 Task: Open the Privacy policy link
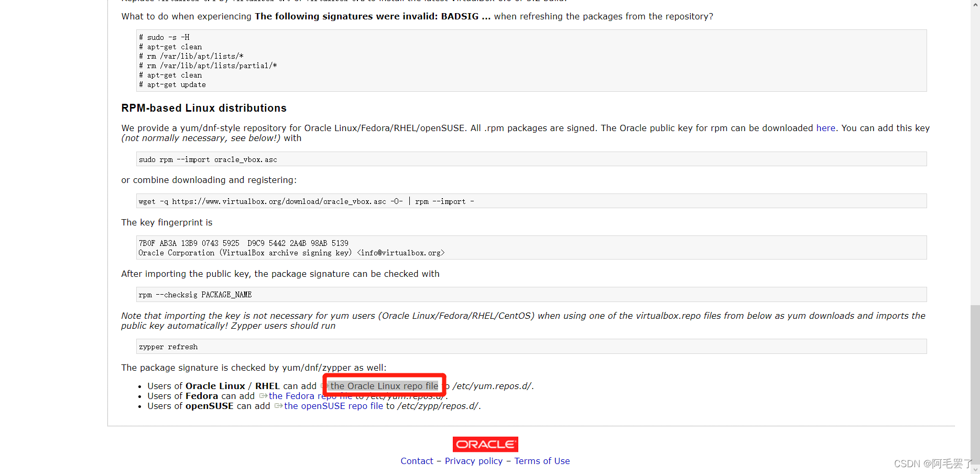click(x=474, y=461)
